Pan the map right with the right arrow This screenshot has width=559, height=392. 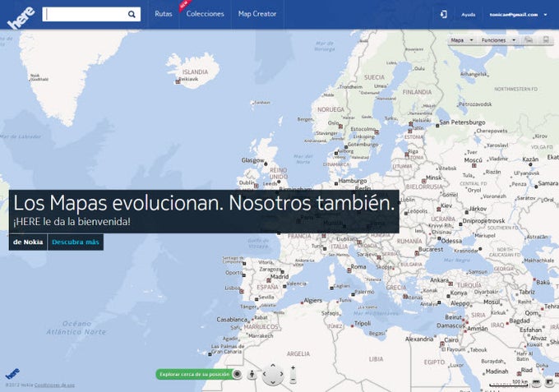(x=281, y=374)
